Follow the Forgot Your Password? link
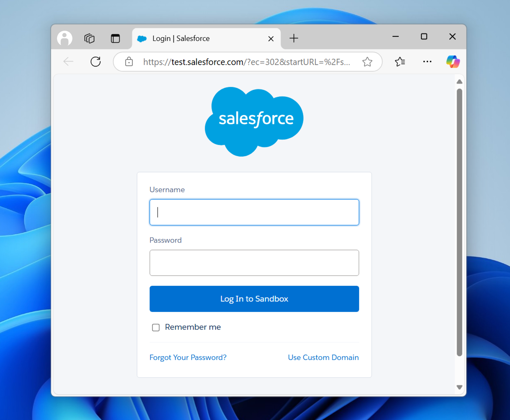The height and width of the screenshot is (420, 510). coord(188,357)
